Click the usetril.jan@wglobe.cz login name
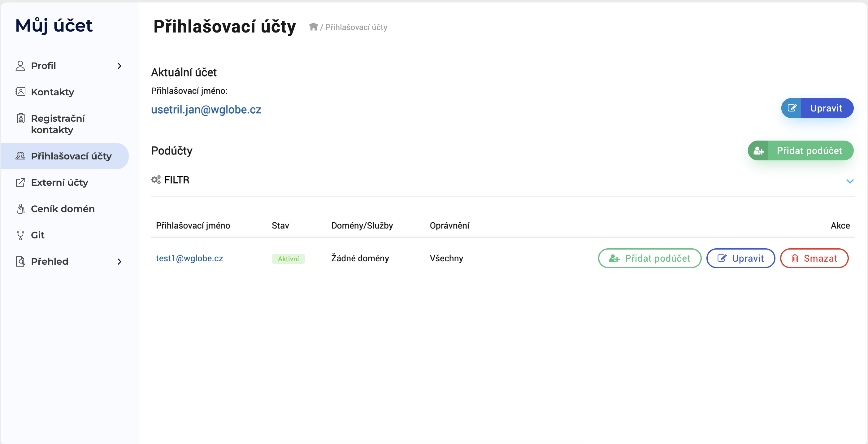Screen dimensions: 868x444 206,110
